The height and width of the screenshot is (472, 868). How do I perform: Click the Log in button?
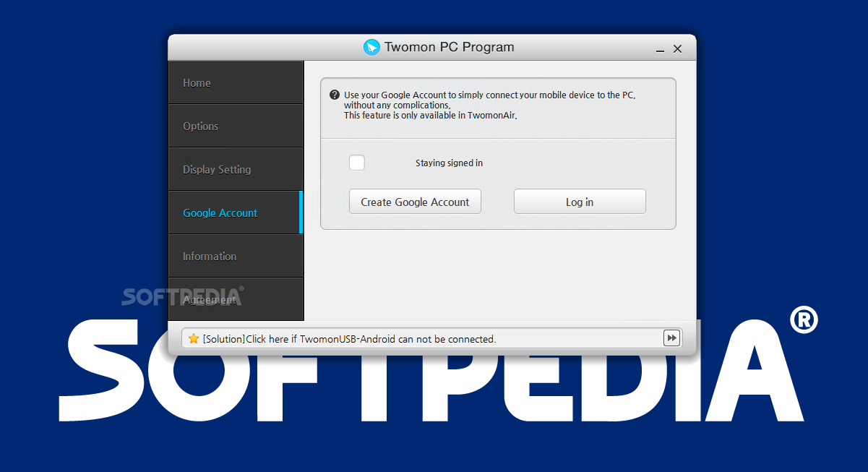pyautogui.click(x=580, y=202)
